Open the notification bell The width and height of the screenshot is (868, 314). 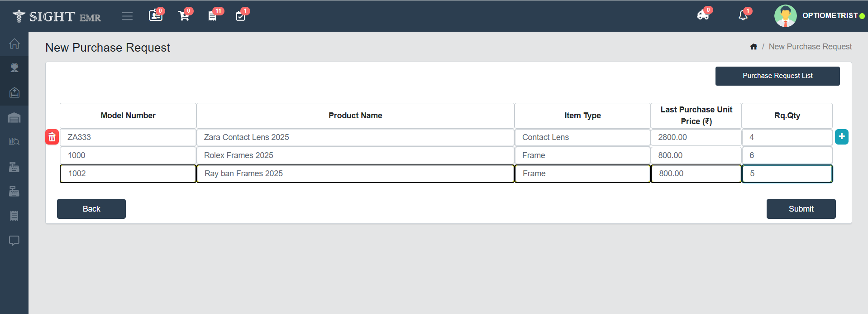coord(743,15)
